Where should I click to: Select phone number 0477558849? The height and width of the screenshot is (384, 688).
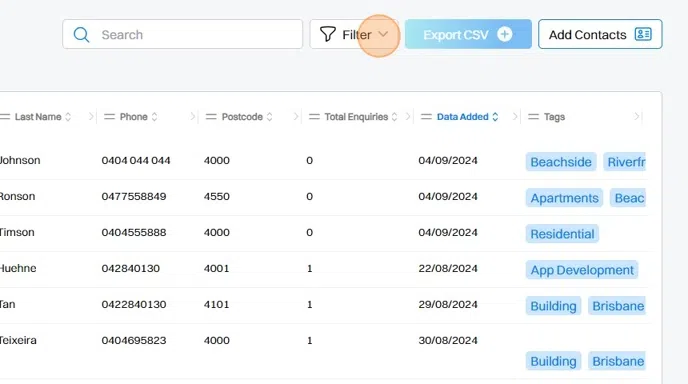tap(134, 197)
